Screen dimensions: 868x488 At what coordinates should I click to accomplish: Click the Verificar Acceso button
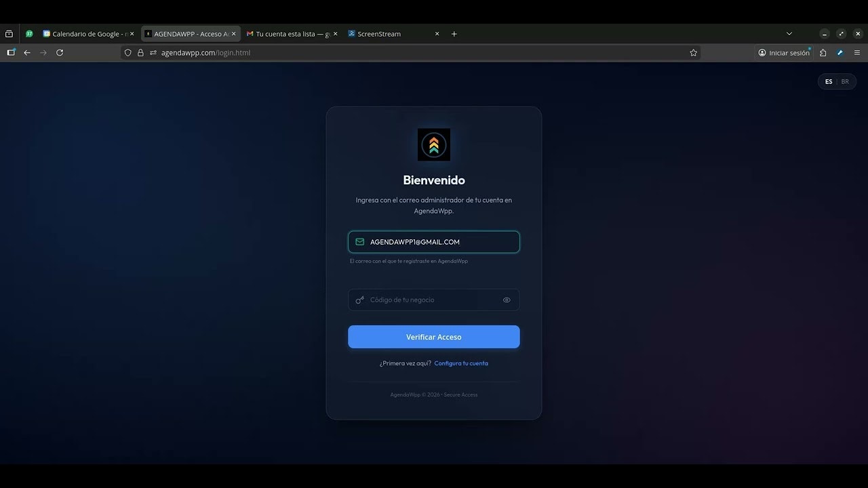(x=434, y=337)
